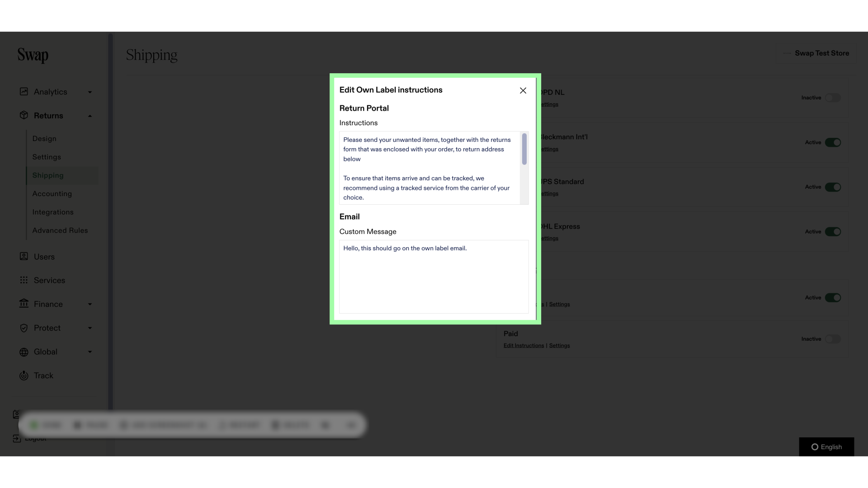
Task: Click the Protect shield icon
Action: point(24,328)
